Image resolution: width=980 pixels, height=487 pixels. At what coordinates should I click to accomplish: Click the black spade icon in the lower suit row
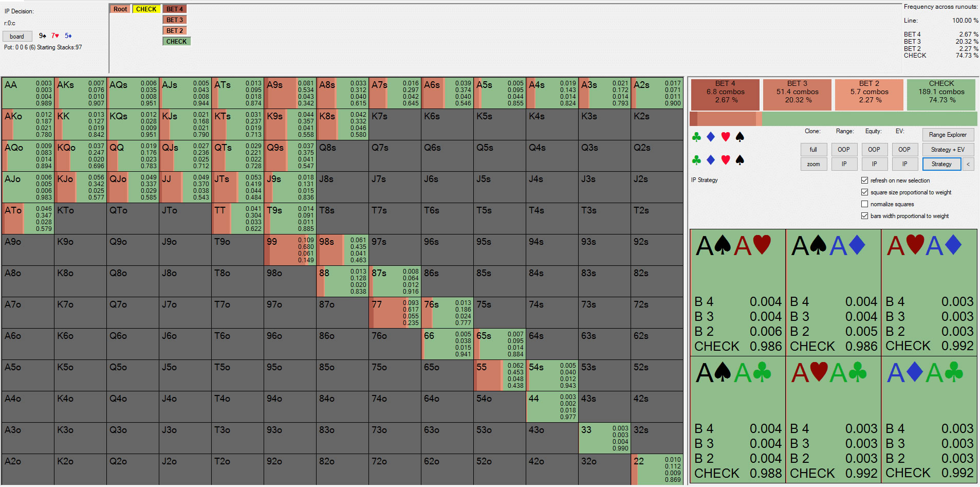pos(740,160)
